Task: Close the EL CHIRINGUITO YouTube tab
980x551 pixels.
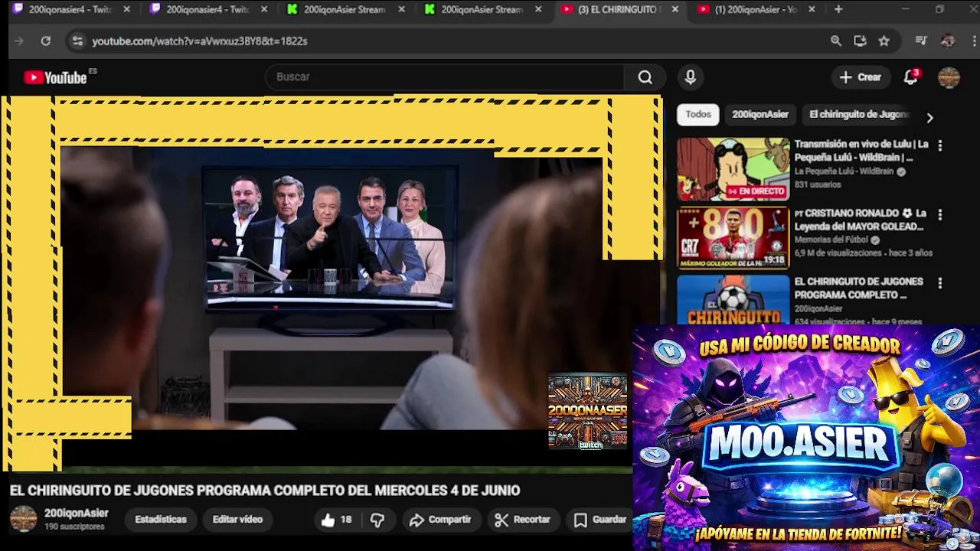Action: (x=675, y=9)
